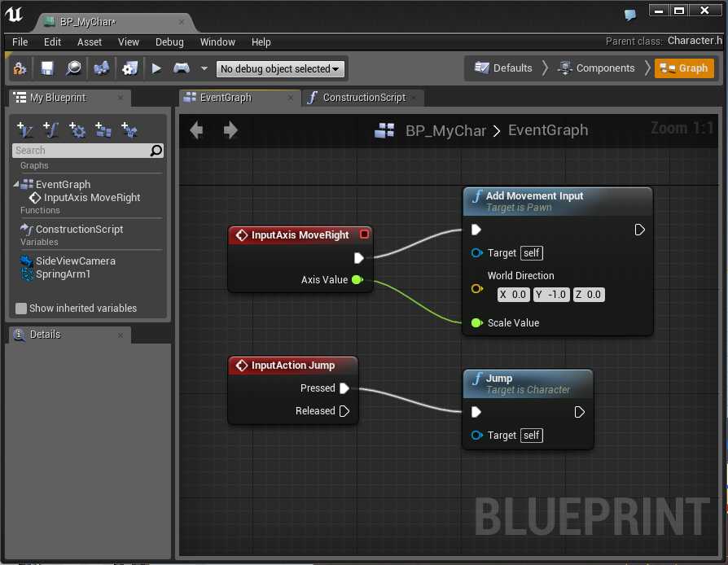
Task: Open the File menu
Action: [20, 42]
